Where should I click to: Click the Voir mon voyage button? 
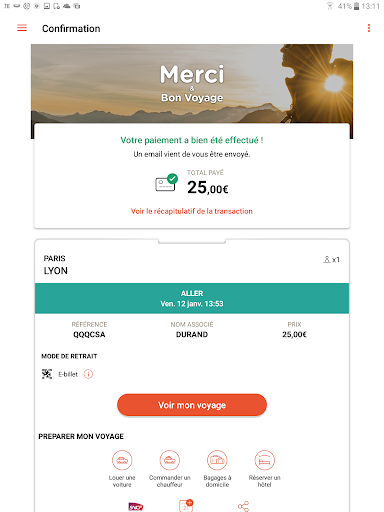pyautogui.click(x=192, y=405)
